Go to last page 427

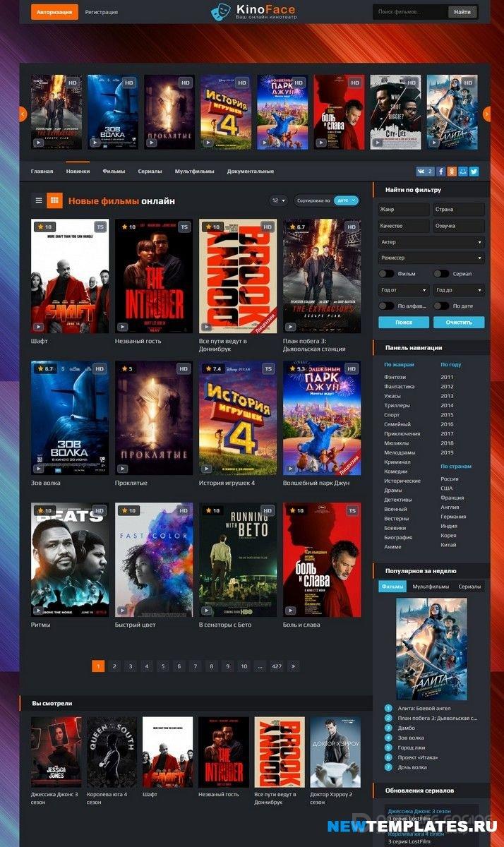[x=276, y=666]
